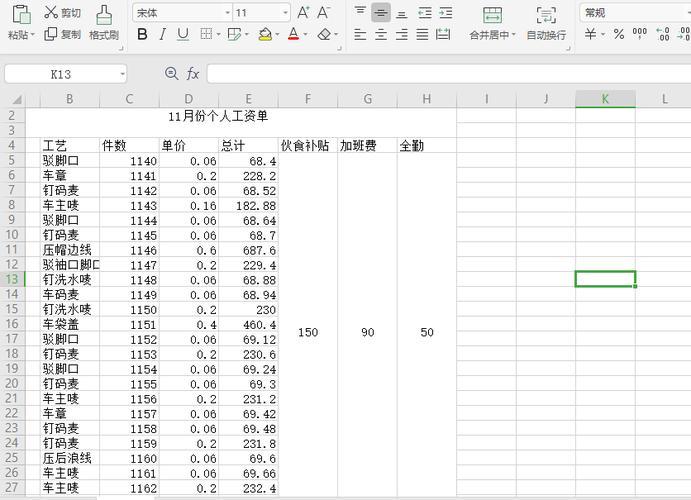Click the decrease indent icon
This screenshot has width=691, height=500.
[425, 13]
